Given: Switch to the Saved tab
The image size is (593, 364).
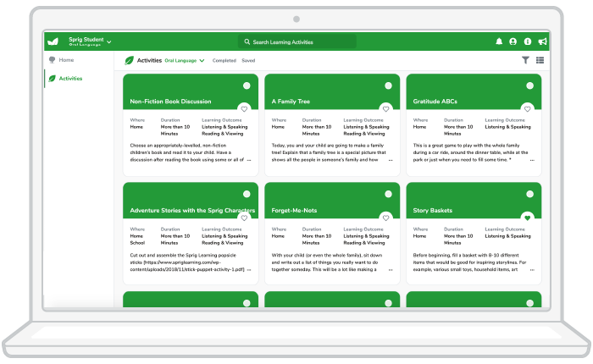Looking at the screenshot, I should pyautogui.click(x=248, y=61).
